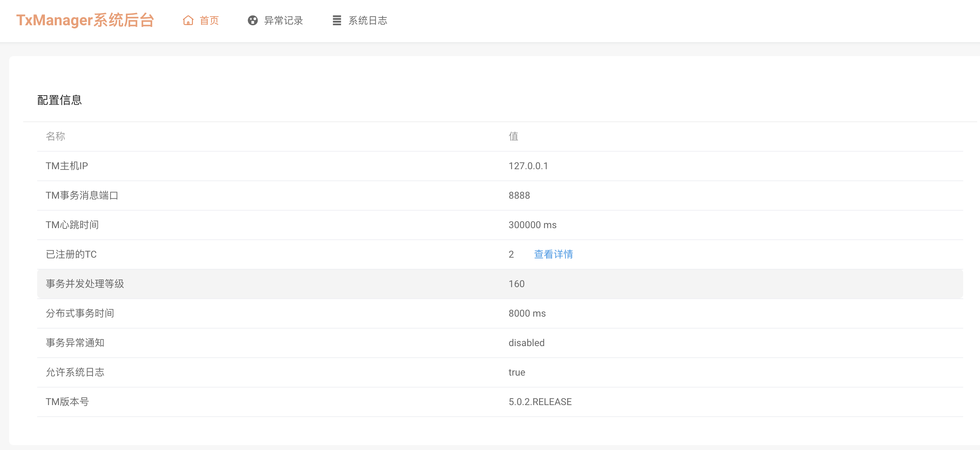Select the 事务异常通知 row
980x450 pixels.
coord(75,343)
